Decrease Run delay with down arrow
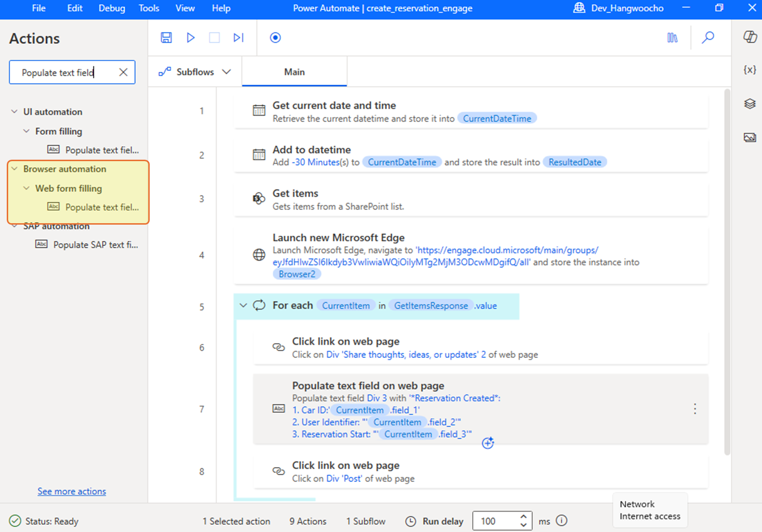Viewport: 762px width, 532px height. 524,525
